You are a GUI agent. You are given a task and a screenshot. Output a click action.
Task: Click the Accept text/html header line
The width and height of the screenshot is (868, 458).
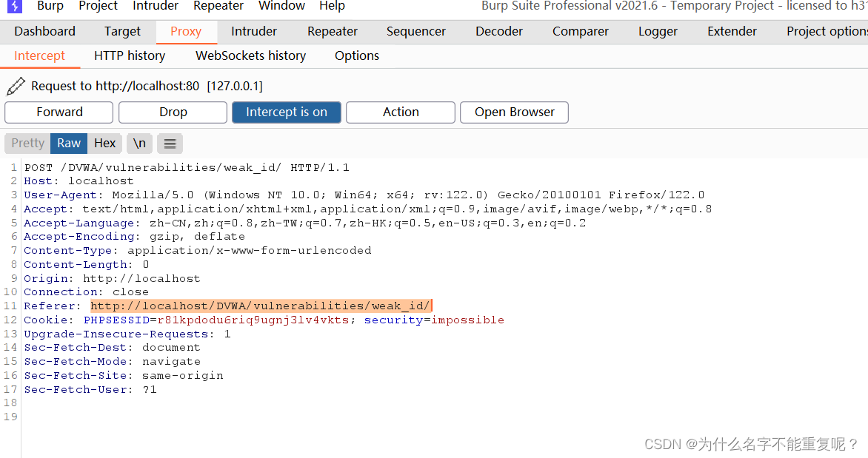367,209
